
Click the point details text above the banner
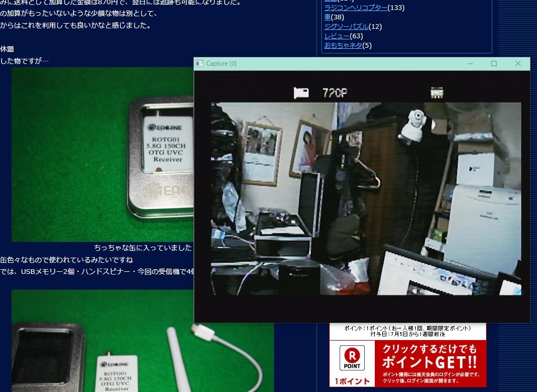pyautogui.click(x=407, y=331)
